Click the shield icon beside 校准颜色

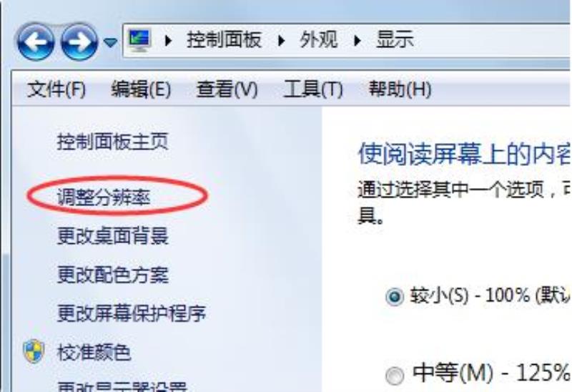34,351
